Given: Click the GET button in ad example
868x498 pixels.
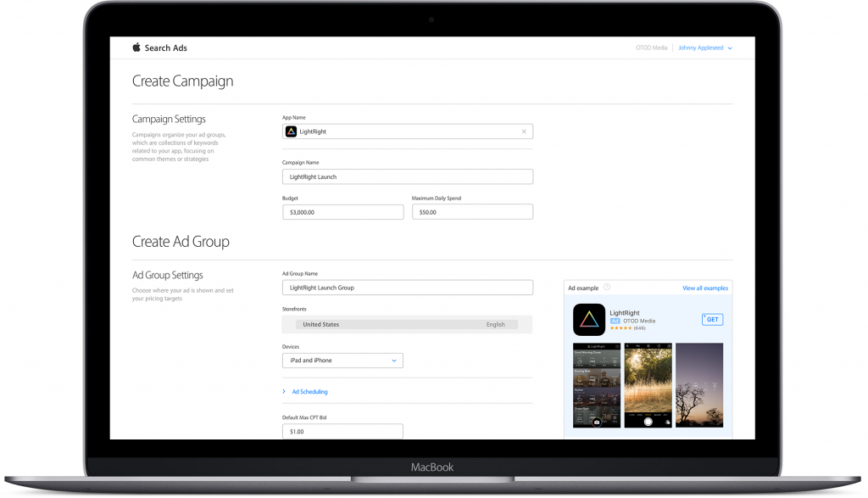Looking at the screenshot, I should (712, 320).
